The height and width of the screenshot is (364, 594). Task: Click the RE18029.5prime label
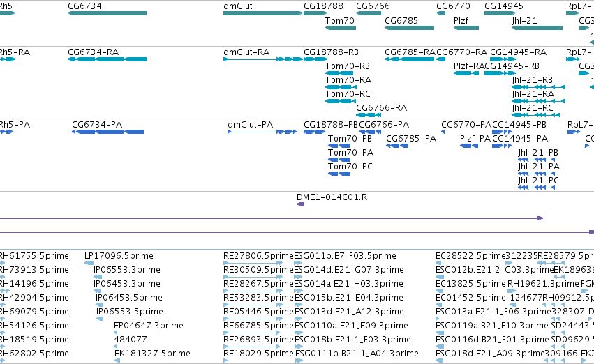tap(258, 354)
